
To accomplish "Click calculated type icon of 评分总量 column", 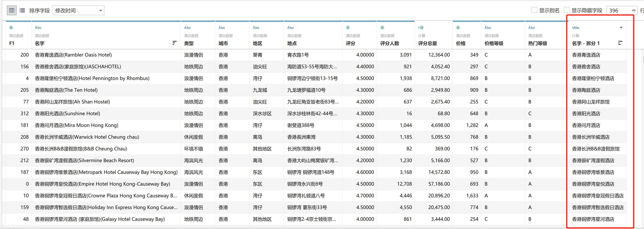I will (x=421, y=28).
